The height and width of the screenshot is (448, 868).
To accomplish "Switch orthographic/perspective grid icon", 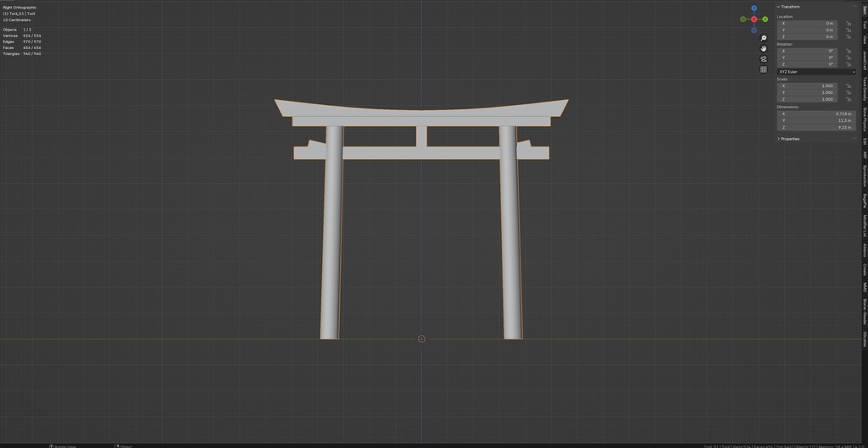I will [x=764, y=69].
